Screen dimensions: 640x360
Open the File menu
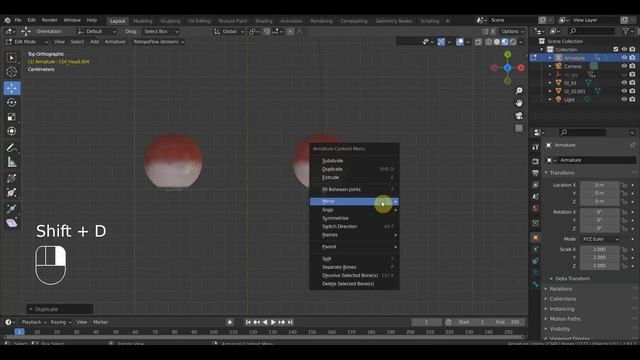18,20
